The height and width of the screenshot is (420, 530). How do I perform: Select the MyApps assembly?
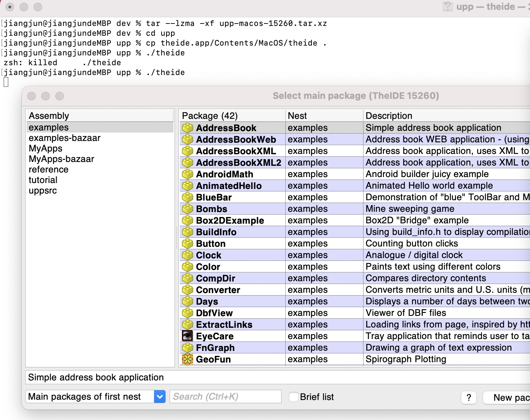46,149
